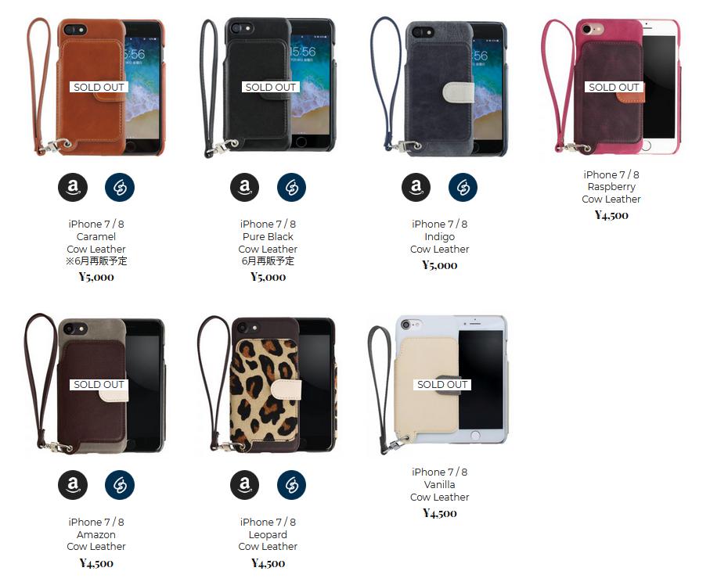This screenshot has width=728, height=582.
Task: View the Caramel leather case image
Action: click(96, 87)
